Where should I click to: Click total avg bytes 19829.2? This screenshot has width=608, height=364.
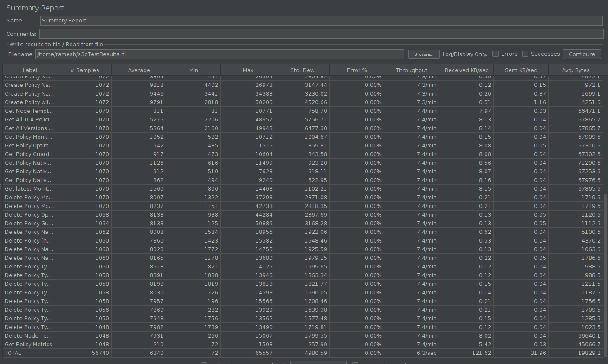[x=589, y=353]
